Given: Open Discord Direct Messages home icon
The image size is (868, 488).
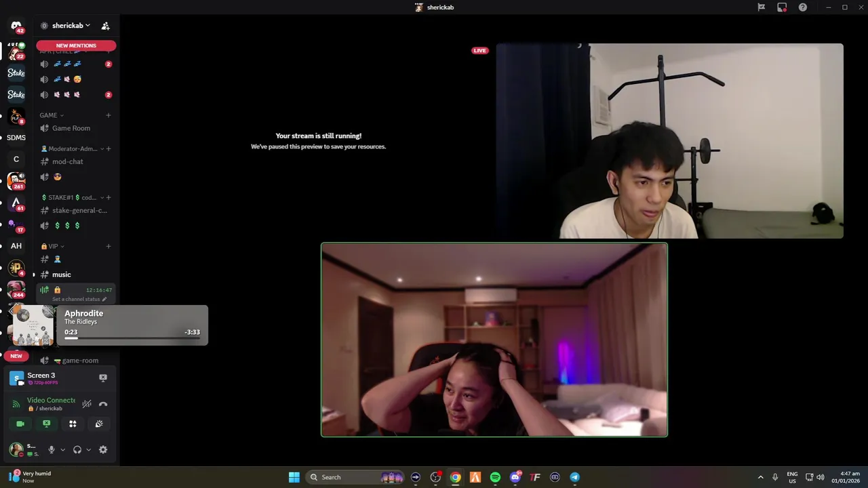Looking at the screenshot, I should click(x=16, y=26).
